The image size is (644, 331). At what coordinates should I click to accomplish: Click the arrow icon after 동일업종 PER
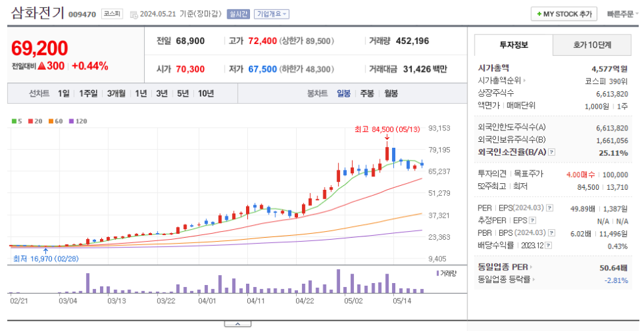[531, 268]
